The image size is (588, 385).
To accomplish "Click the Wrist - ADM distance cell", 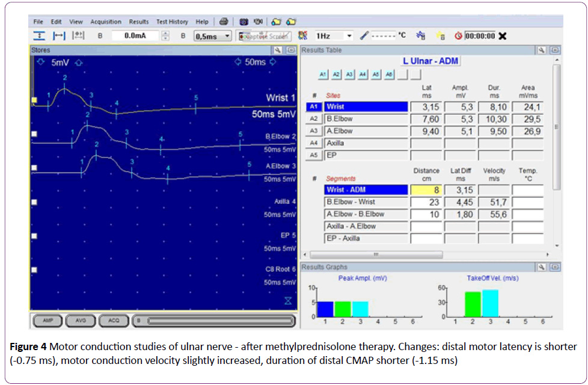I will click(x=426, y=190).
